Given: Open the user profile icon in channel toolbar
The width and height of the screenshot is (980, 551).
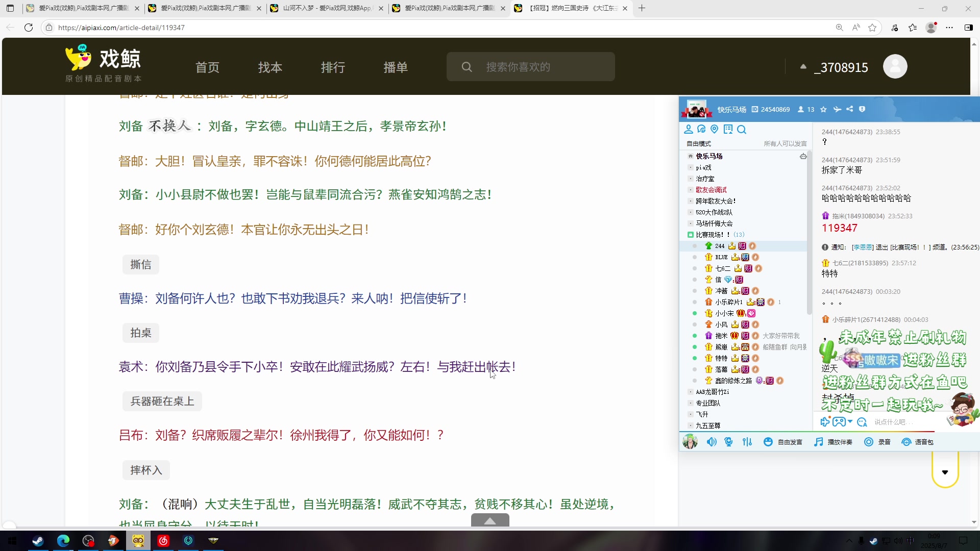Looking at the screenshot, I should point(689,129).
